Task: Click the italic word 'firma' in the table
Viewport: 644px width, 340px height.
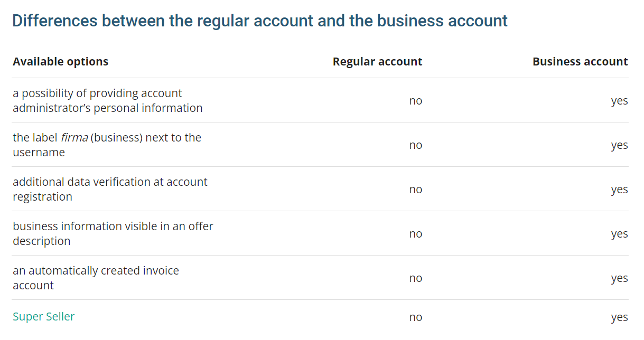Action: [74, 138]
